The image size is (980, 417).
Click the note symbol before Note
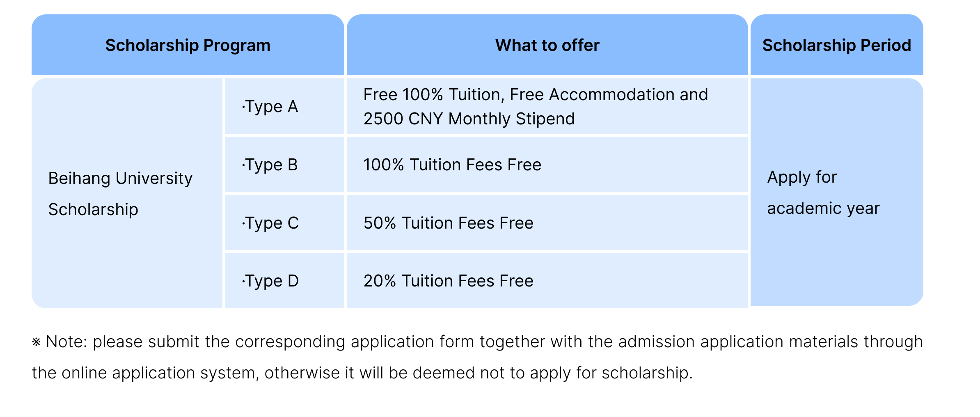(x=36, y=342)
